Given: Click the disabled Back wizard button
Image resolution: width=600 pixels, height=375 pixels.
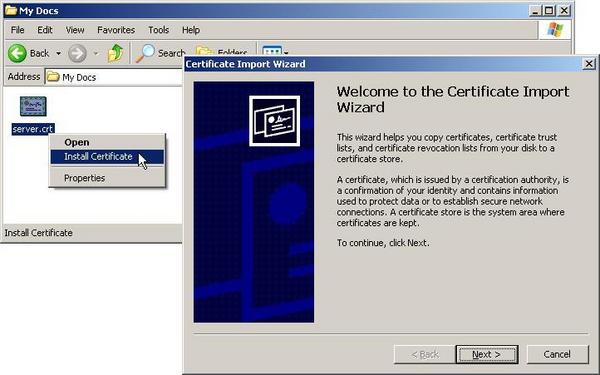Looking at the screenshot, I should coord(424,355).
